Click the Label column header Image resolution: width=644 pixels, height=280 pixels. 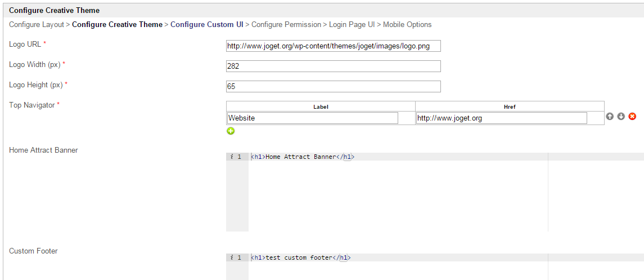pyautogui.click(x=321, y=106)
